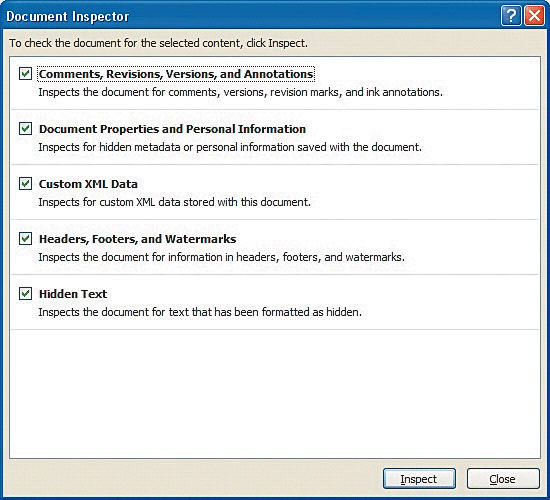550x500 pixels.
Task: Click the formatted as hidden description text
Action: [x=200, y=312]
